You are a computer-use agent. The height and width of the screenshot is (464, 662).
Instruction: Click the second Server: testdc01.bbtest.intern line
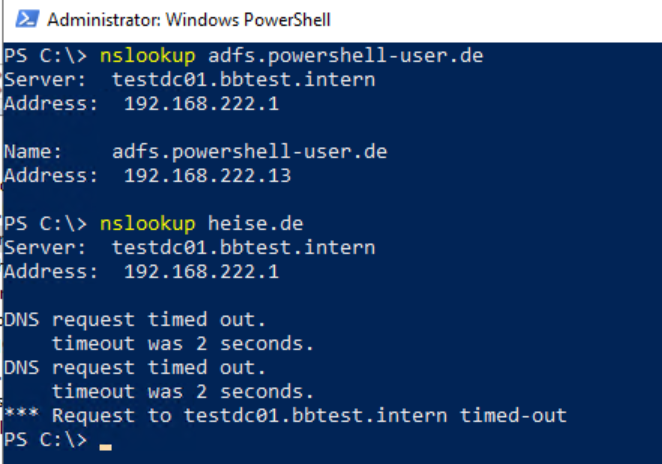tap(190, 247)
